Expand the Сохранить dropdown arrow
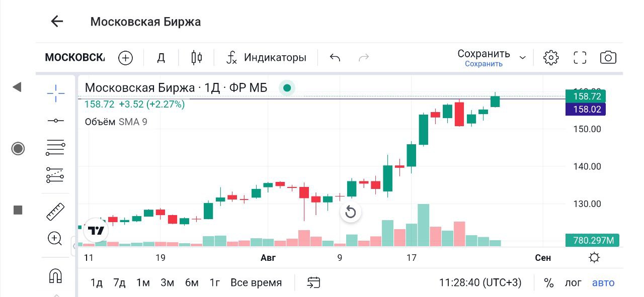 point(523,58)
